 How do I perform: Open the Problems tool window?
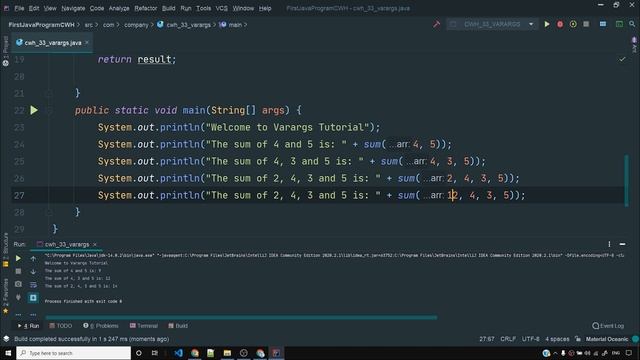[101, 326]
